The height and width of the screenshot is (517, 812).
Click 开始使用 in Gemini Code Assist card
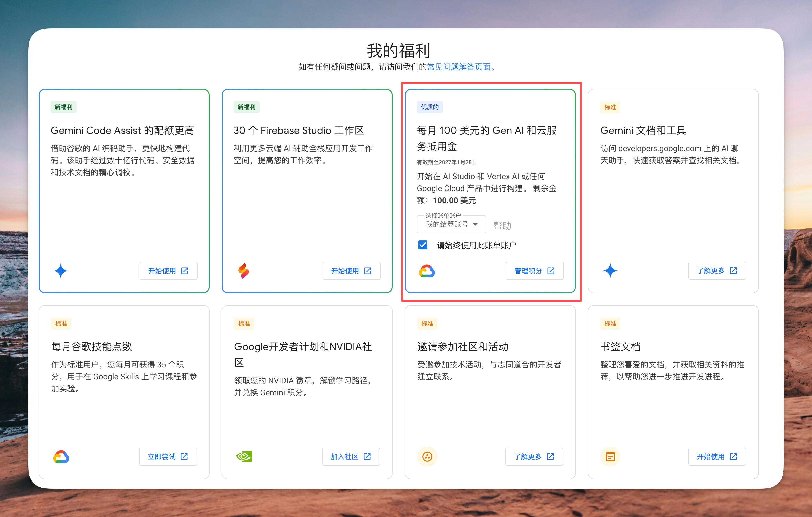tap(168, 271)
